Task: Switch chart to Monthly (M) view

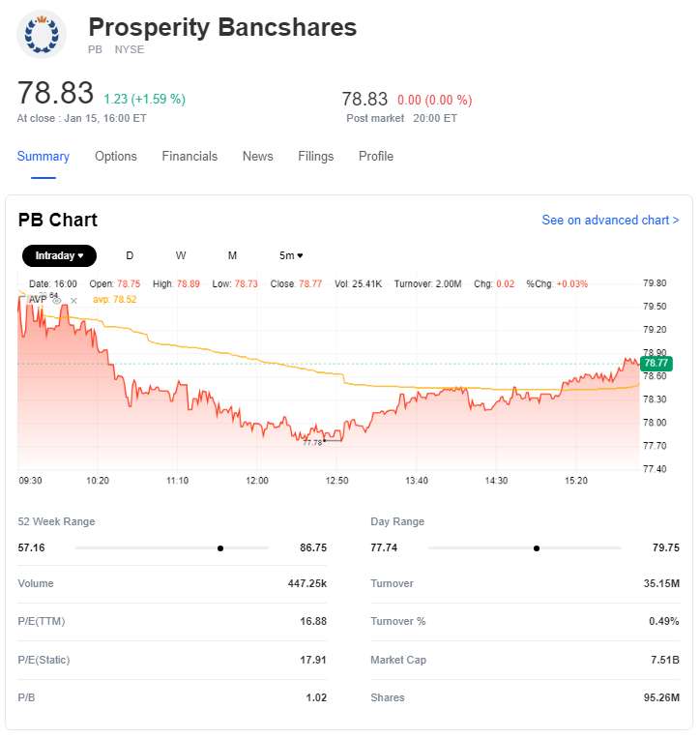Action: (232, 255)
